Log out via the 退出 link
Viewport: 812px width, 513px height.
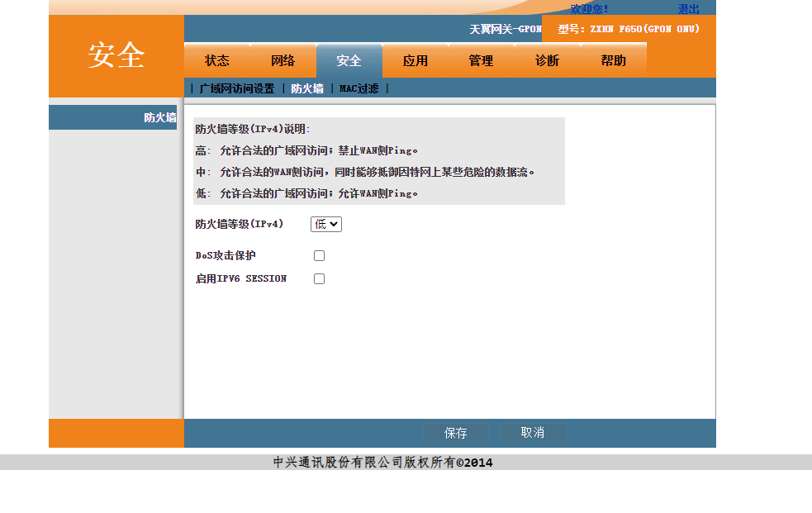point(691,9)
